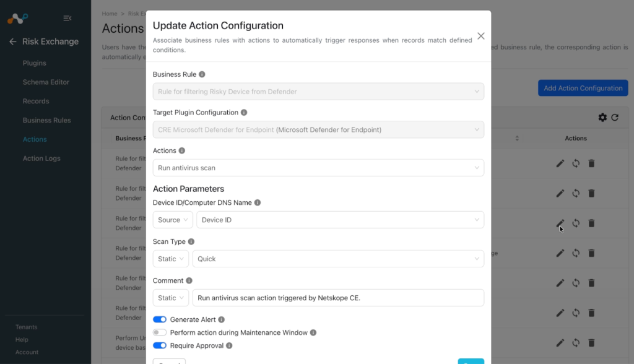Collapse the sidebar menu icon
Image resolution: width=634 pixels, height=364 pixels.
pyautogui.click(x=67, y=18)
